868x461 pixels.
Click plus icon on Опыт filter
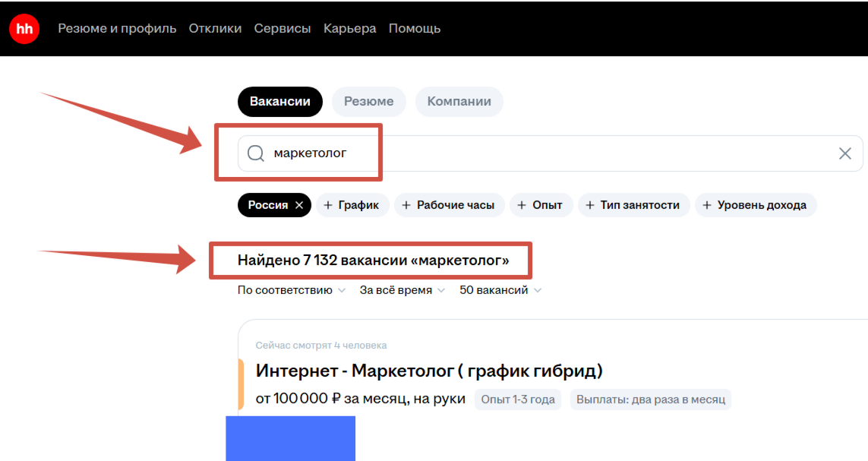522,205
